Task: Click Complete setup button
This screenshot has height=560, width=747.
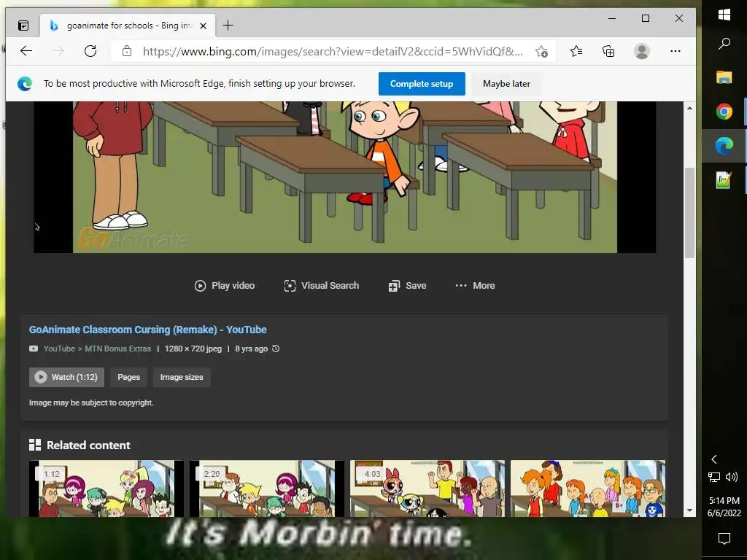Action: click(422, 84)
